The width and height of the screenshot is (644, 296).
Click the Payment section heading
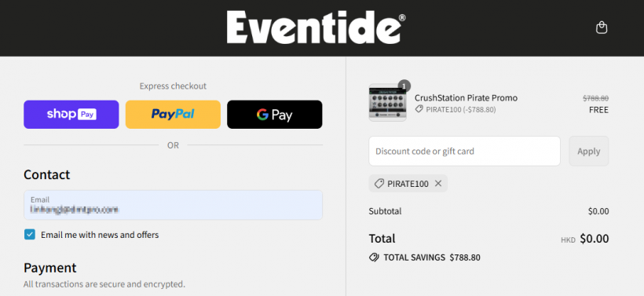(50, 268)
